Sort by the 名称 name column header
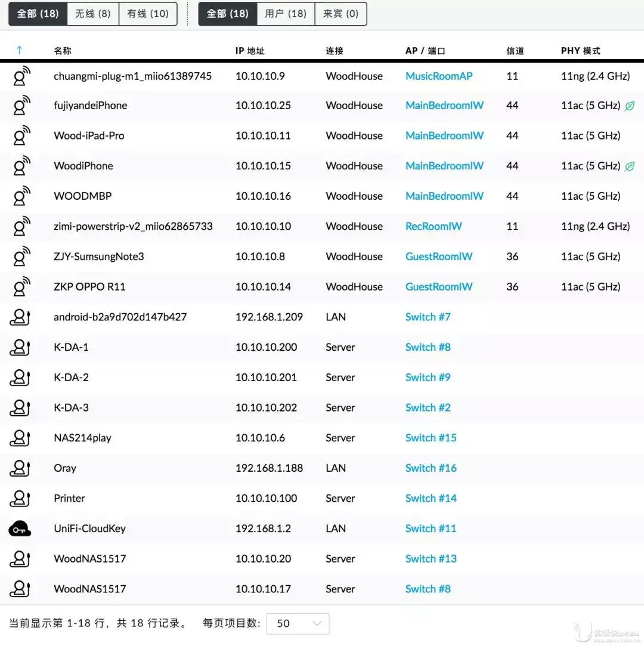Screen dimensions: 644x646 [63, 51]
